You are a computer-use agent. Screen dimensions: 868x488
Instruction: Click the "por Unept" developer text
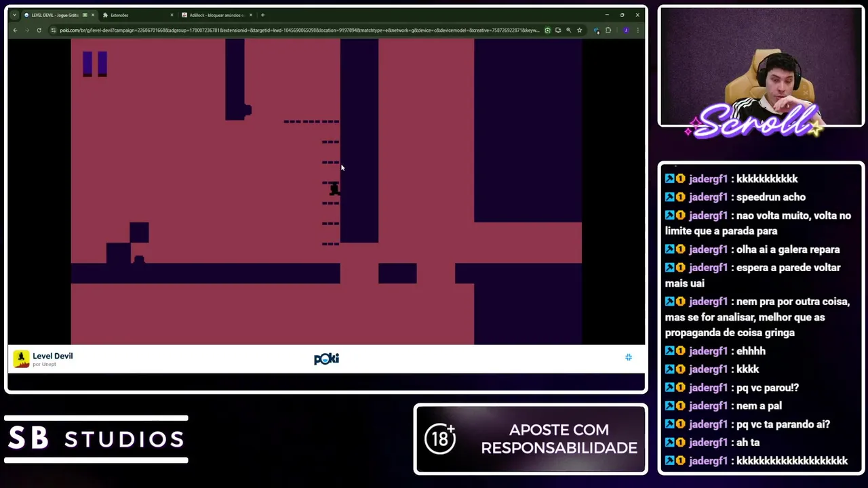(x=44, y=365)
